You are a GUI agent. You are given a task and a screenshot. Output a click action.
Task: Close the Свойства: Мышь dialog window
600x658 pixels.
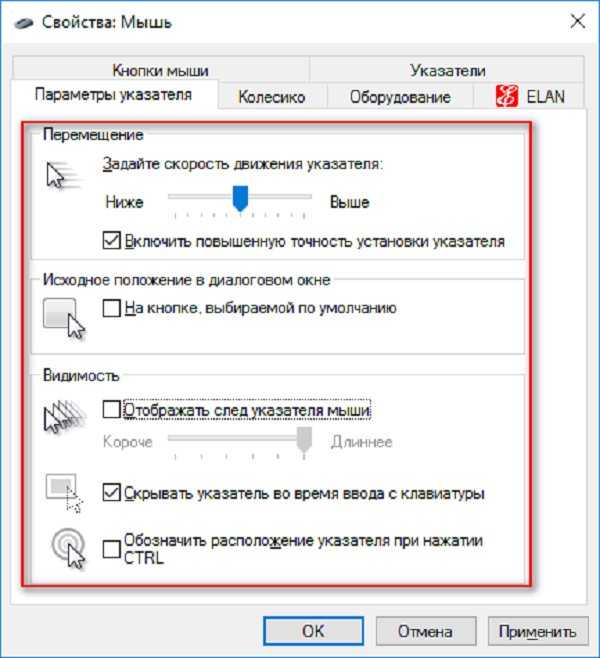tap(578, 21)
